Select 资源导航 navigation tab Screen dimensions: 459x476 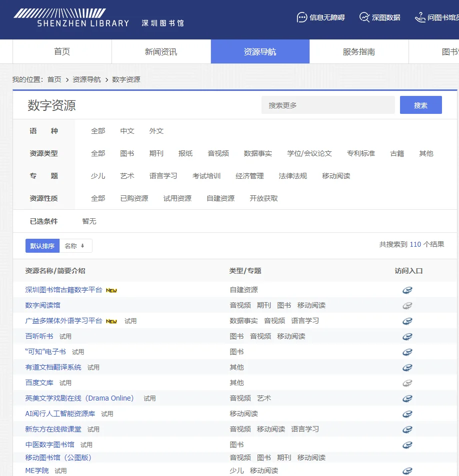coord(260,51)
